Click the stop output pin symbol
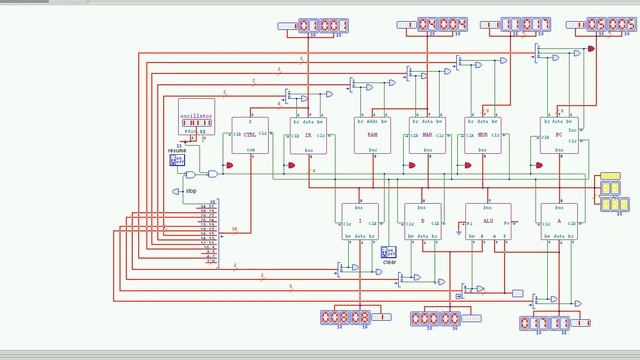This screenshot has width=640, height=360. click(176, 191)
